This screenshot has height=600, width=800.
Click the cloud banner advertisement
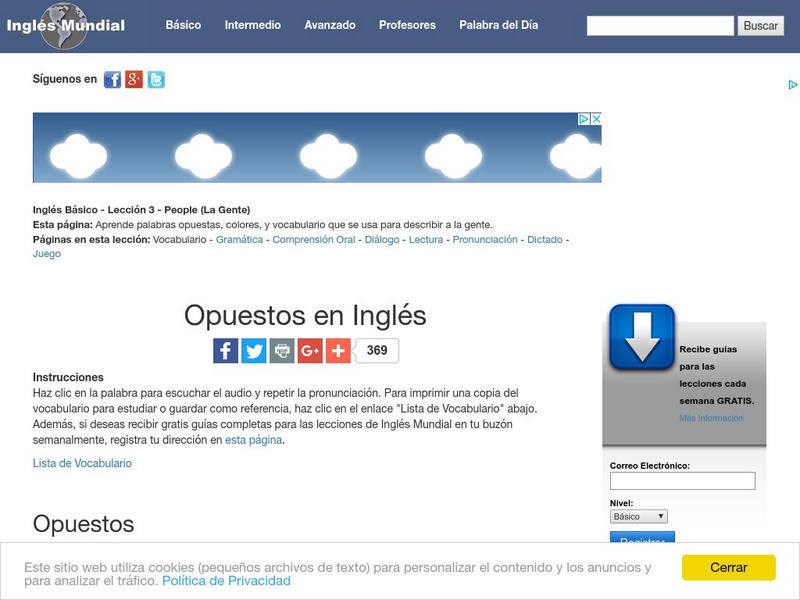tap(317, 147)
